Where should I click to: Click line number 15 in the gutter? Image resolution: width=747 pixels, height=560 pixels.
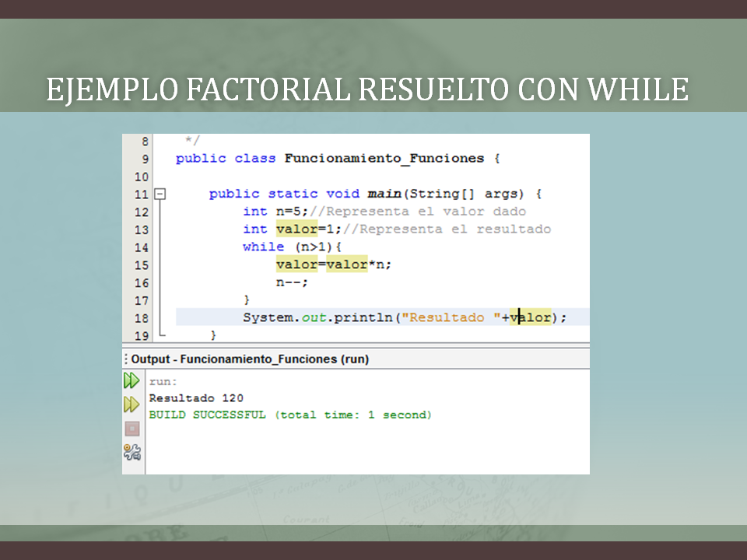pyautogui.click(x=142, y=264)
